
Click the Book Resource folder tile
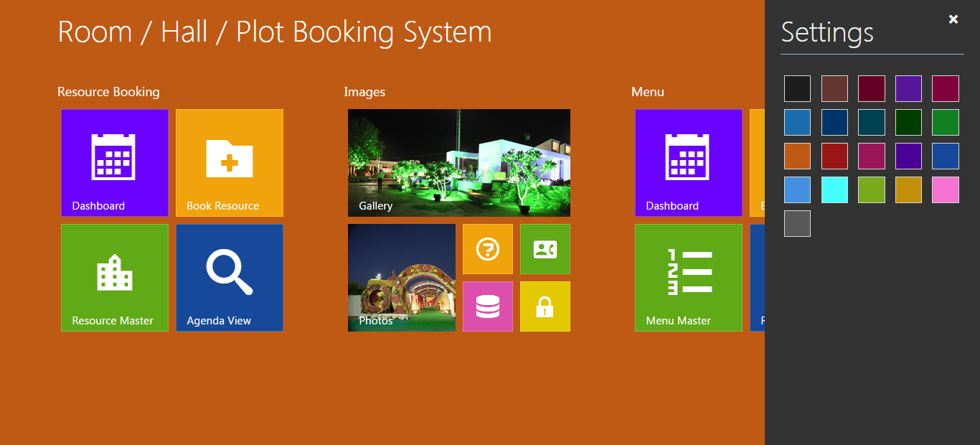230,162
